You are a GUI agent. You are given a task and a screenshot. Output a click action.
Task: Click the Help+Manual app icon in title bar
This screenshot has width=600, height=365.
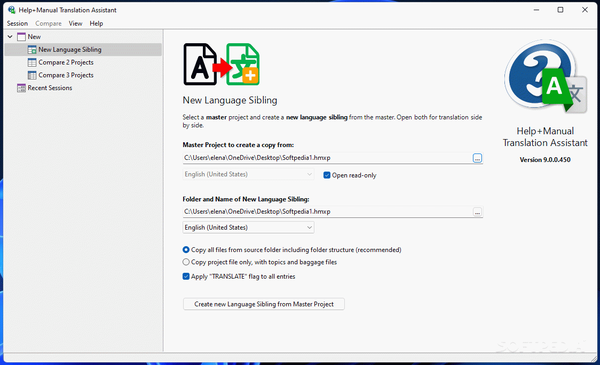click(x=11, y=10)
